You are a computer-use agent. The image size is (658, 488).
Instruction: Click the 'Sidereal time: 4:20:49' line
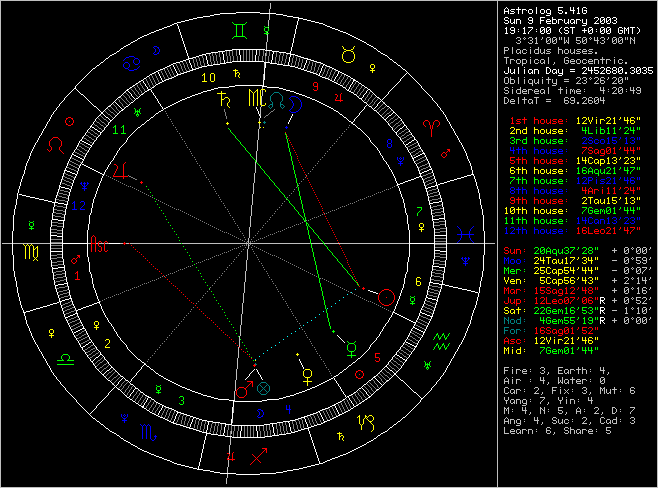tap(572, 91)
